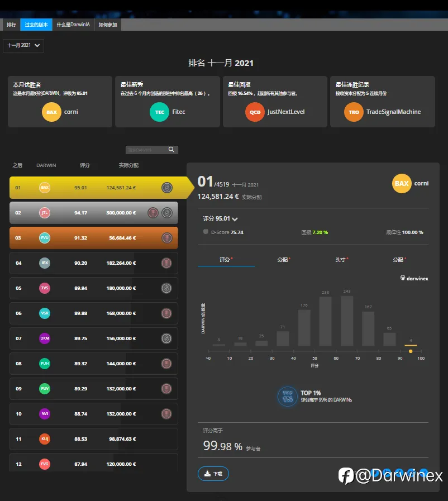Select the FVU icon in rank 03 row
This screenshot has height=501, width=448.
tap(45, 238)
